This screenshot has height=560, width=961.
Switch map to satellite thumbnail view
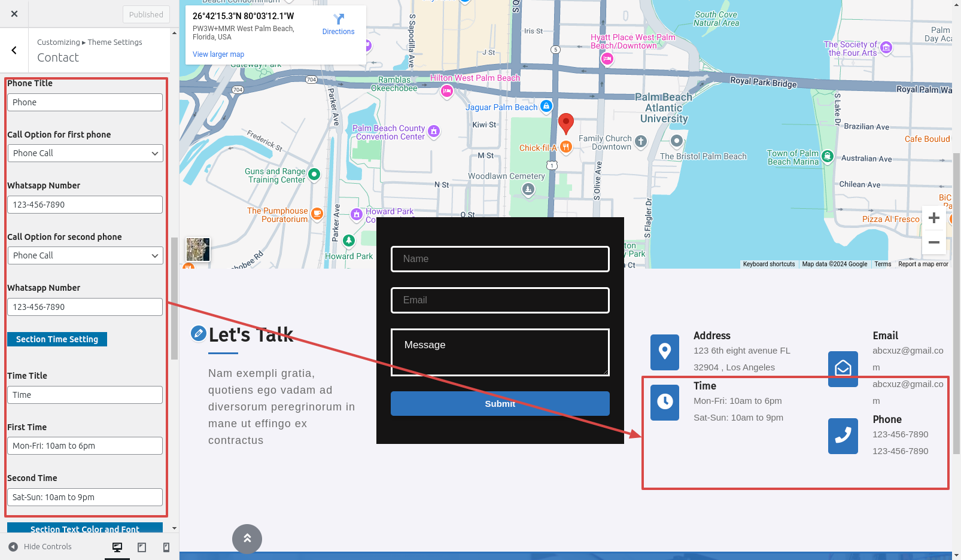tap(198, 249)
